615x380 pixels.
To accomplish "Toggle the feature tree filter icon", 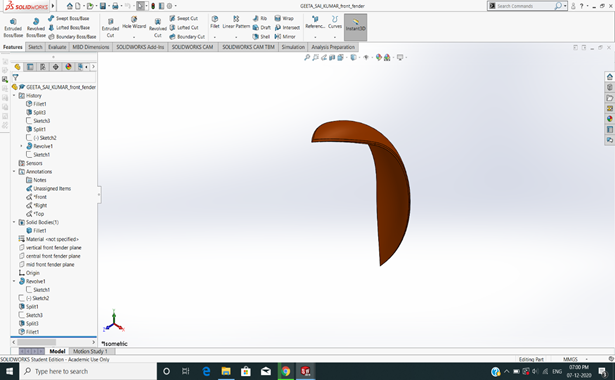I will pyautogui.click(x=15, y=77).
